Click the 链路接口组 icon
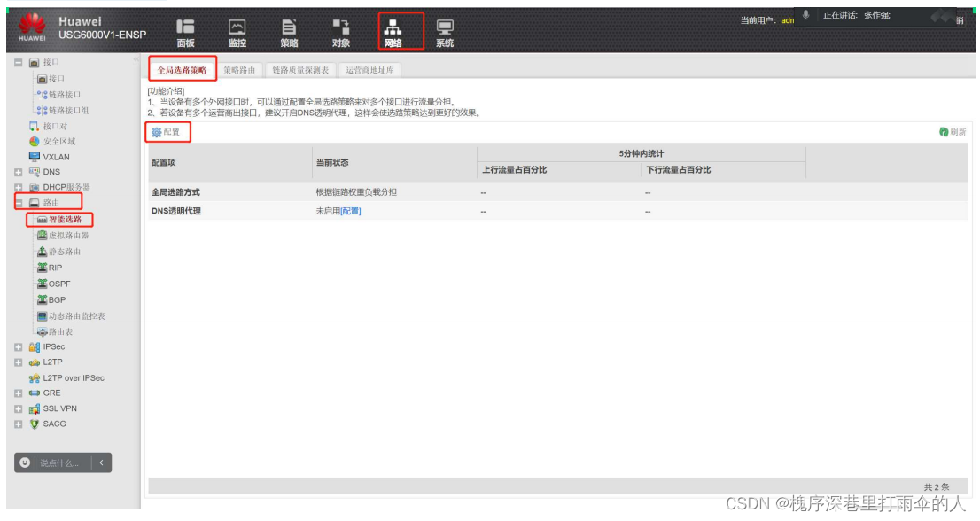This screenshot has height=521, width=980. click(42, 111)
